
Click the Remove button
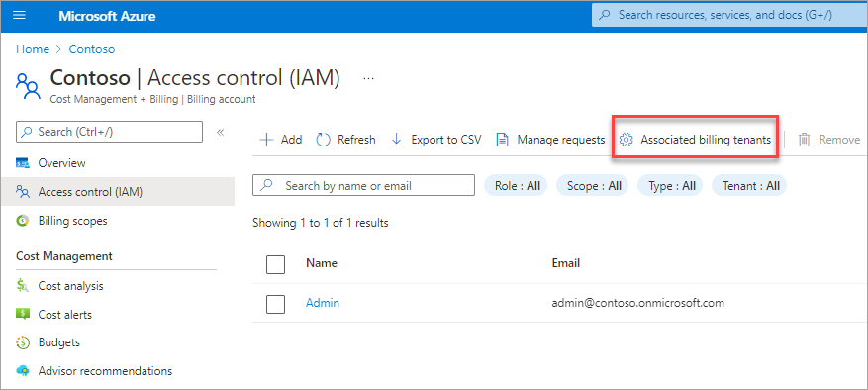click(x=829, y=140)
